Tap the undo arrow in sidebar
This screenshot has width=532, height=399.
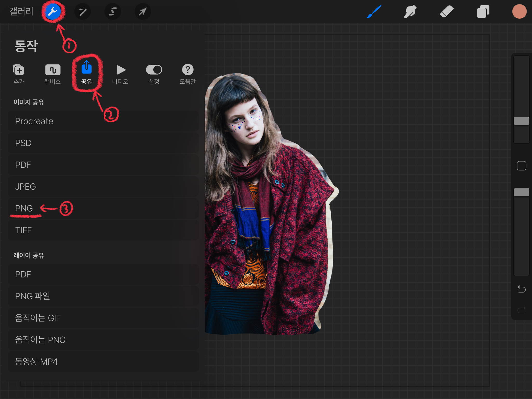tap(521, 289)
